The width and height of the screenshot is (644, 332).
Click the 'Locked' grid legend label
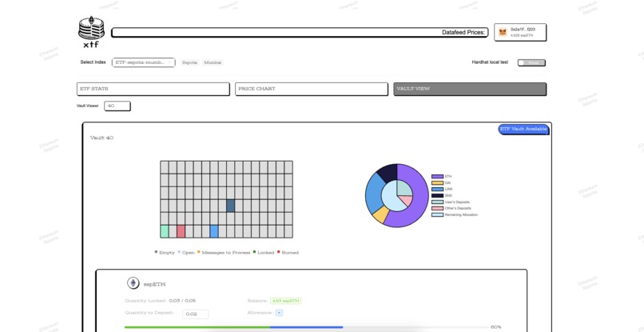point(266,253)
